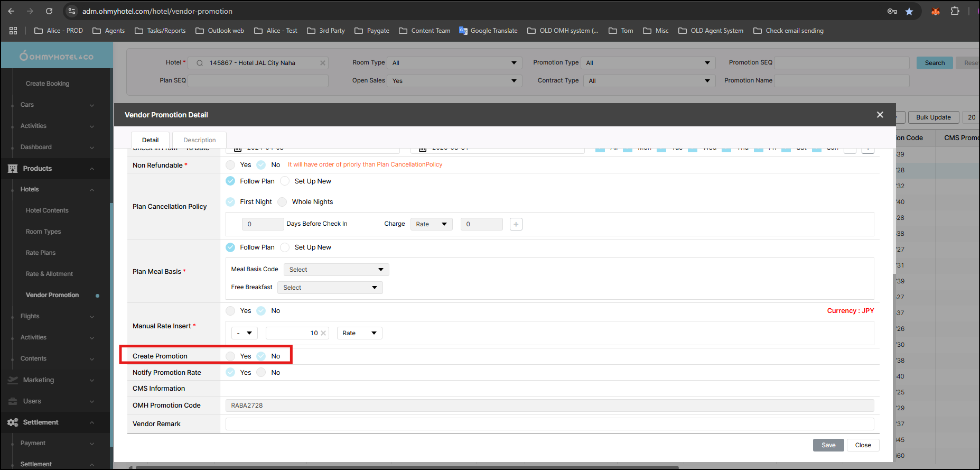980x470 pixels.
Task: Click the plus icon in cancellation policy row
Action: pyautogui.click(x=516, y=224)
